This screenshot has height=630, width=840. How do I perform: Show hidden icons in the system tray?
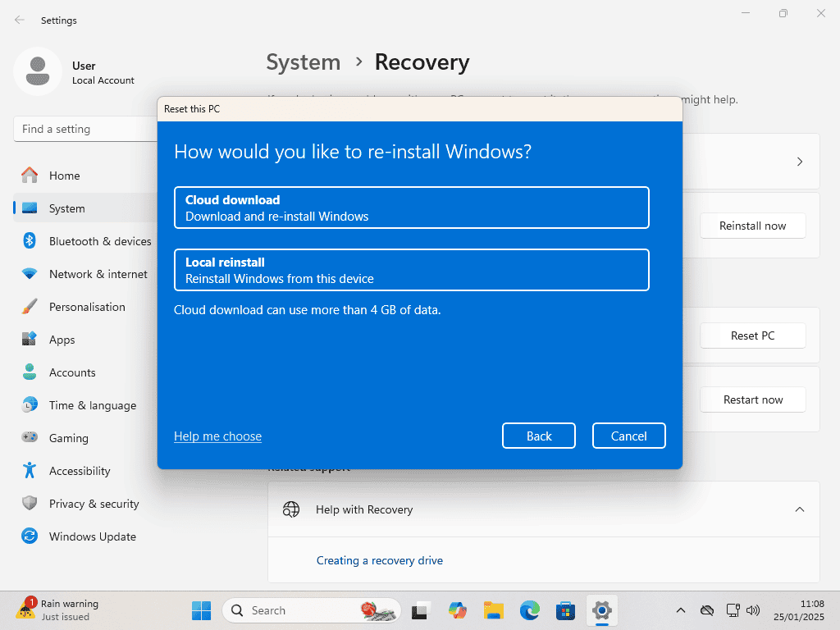click(680, 610)
